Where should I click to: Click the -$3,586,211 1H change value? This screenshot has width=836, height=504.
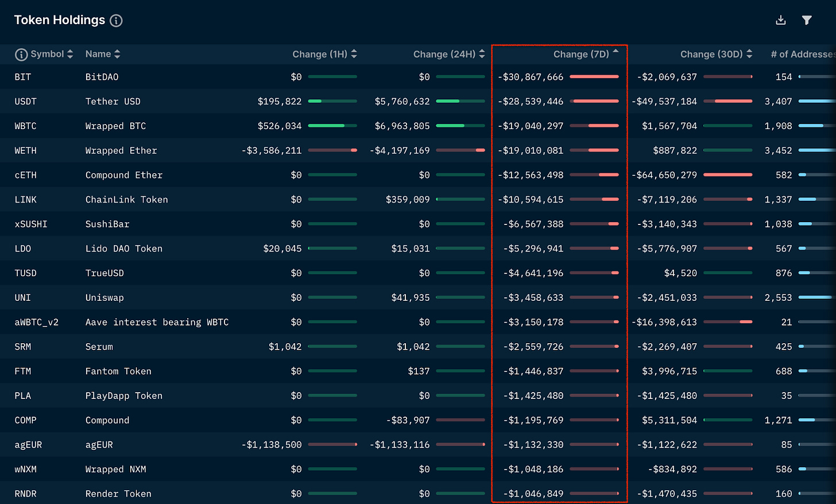[x=272, y=150]
